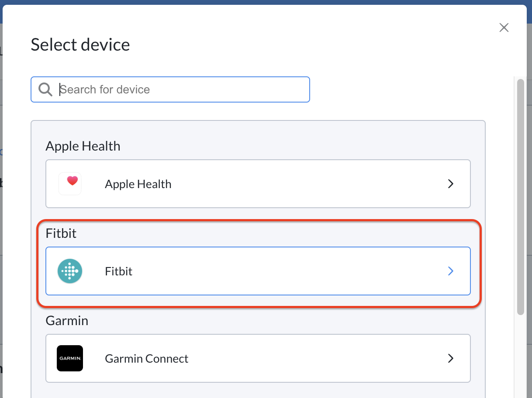The image size is (532, 398).
Task: Click the magnifying glass search icon
Action: [45, 89]
